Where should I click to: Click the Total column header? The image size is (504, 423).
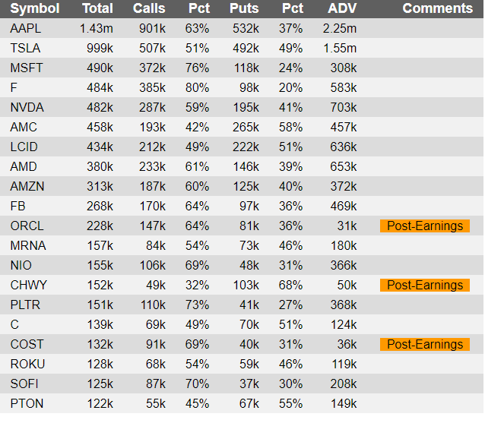(97, 8)
